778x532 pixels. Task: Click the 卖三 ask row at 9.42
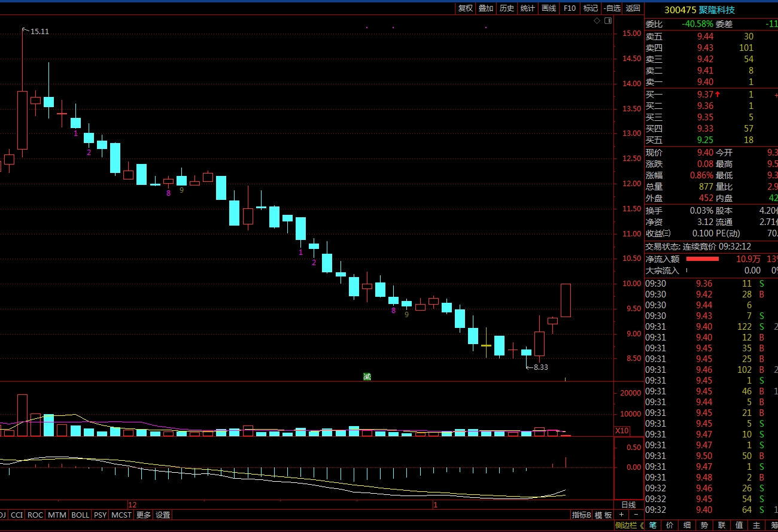[x=711, y=59]
